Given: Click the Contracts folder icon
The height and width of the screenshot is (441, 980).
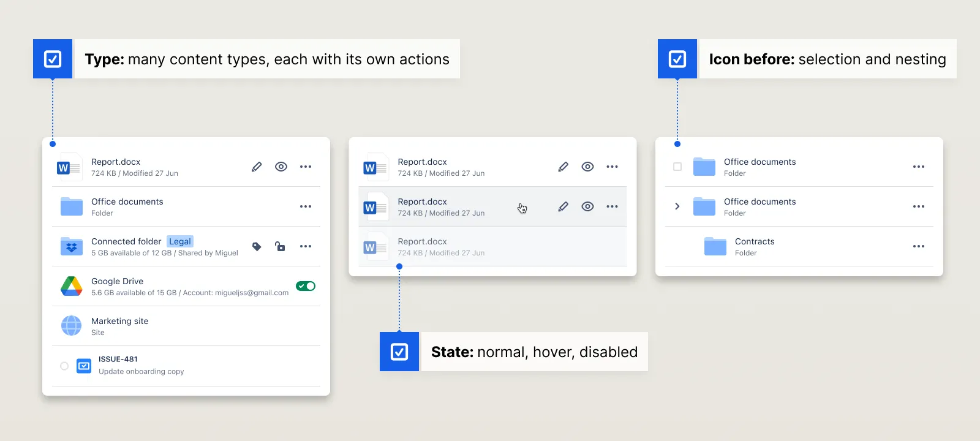Looking at the screenshot, I should tap(715, 246).
